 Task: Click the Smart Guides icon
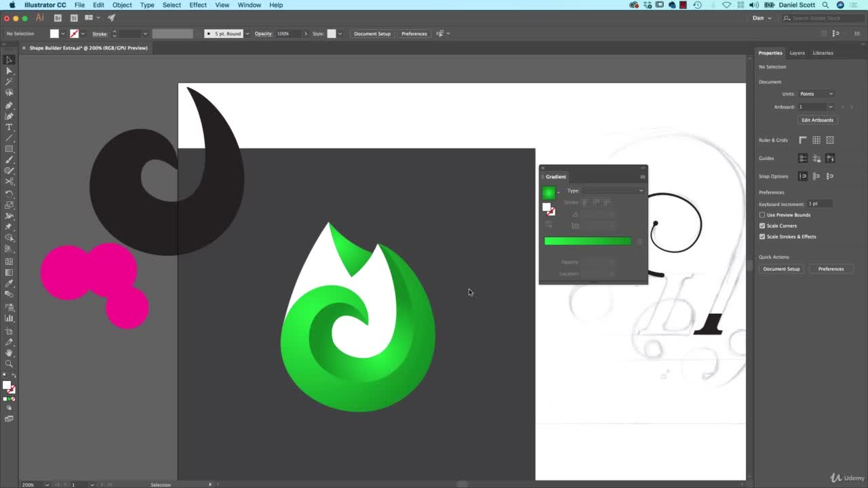(830, 158)
